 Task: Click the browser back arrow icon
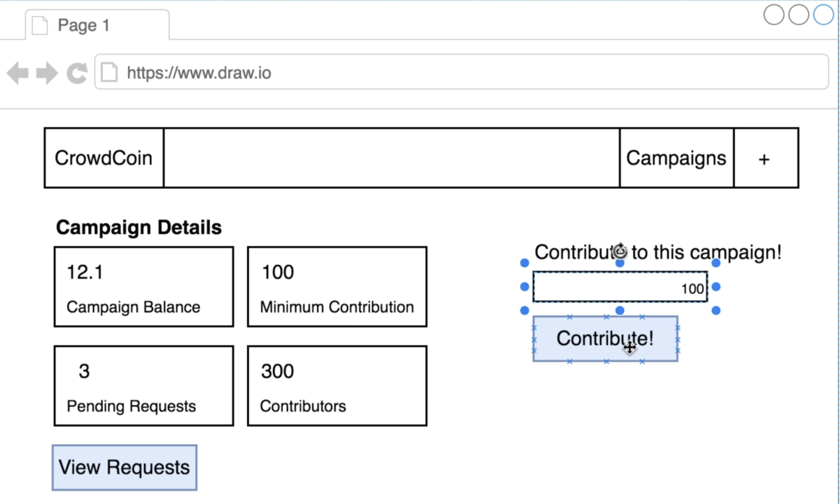(x=18, y=73)
